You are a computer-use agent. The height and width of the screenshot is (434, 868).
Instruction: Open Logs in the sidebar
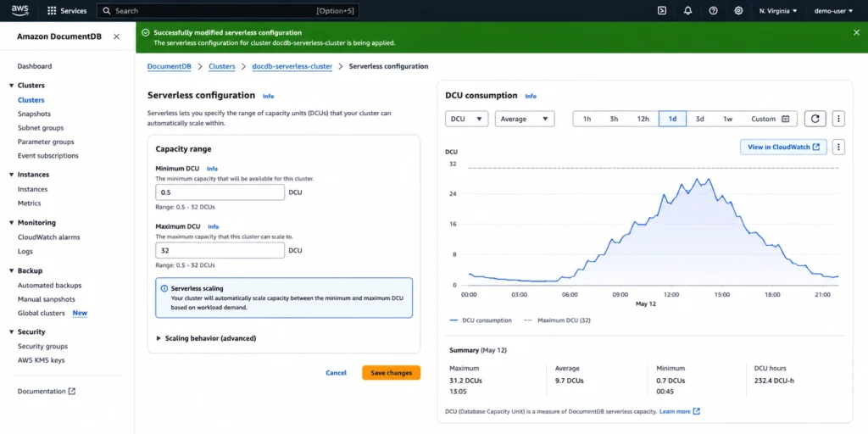tap(25, 251)
